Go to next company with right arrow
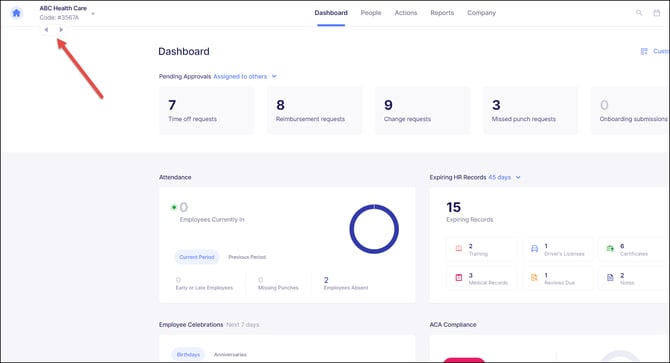670x363 pixels. tap(61, 30)
